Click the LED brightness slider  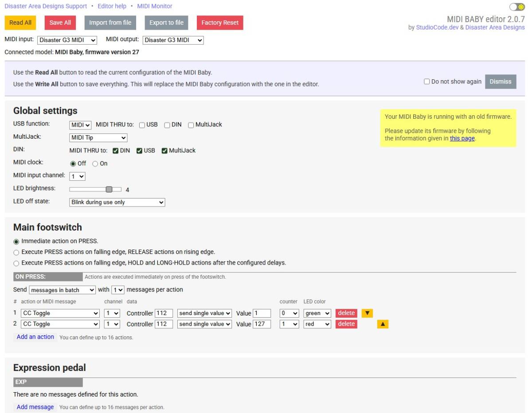[95, 189]
